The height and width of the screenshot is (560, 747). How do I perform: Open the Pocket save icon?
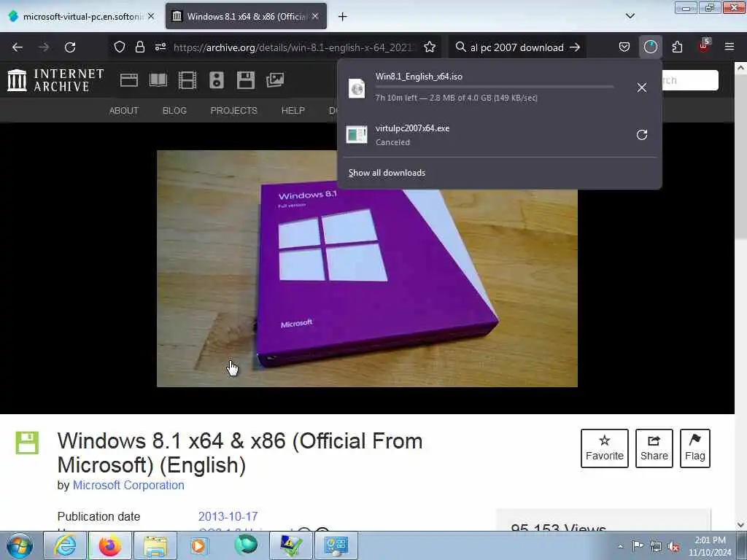tap(624, 47)
